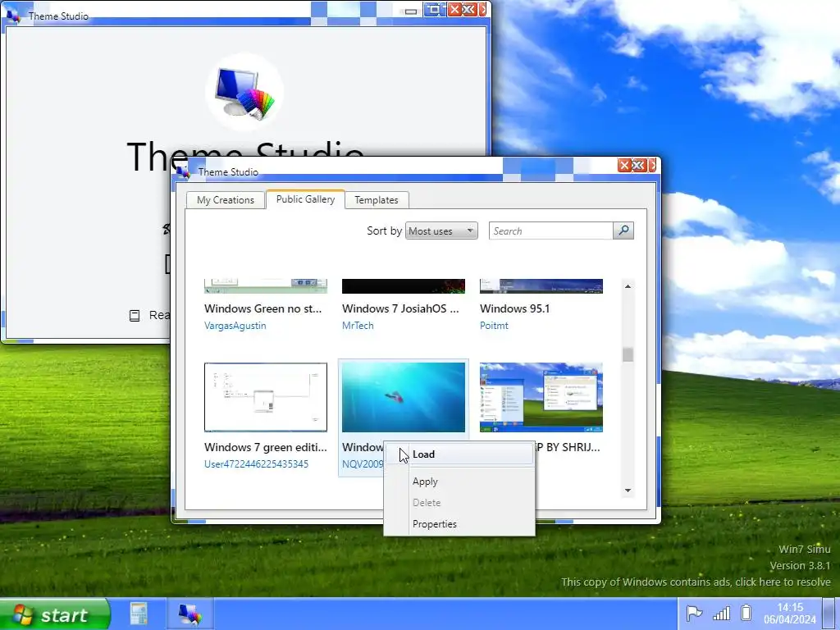Select the Public Gallery tab

click(305, 199)
